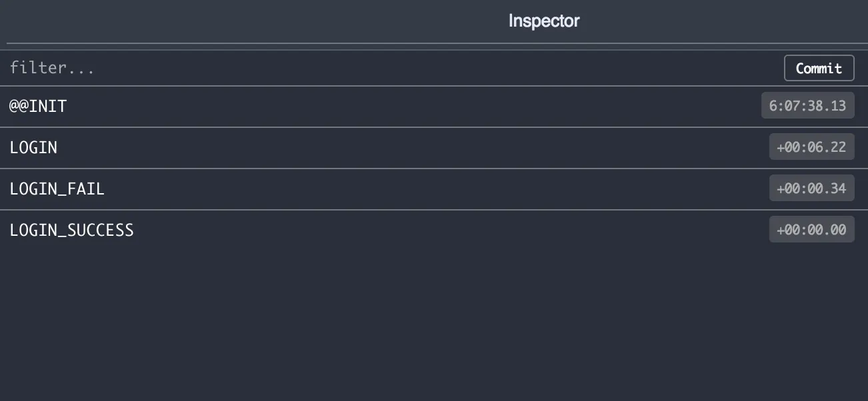Click the Inspector title in header
This screenshot has width=868, height=401.
543,21
